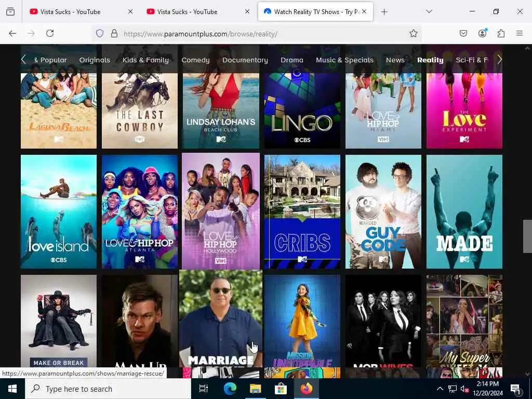This screenshot has width=532, height=399.
Task: Open the Firefox account icon
Action: point(483,33)
